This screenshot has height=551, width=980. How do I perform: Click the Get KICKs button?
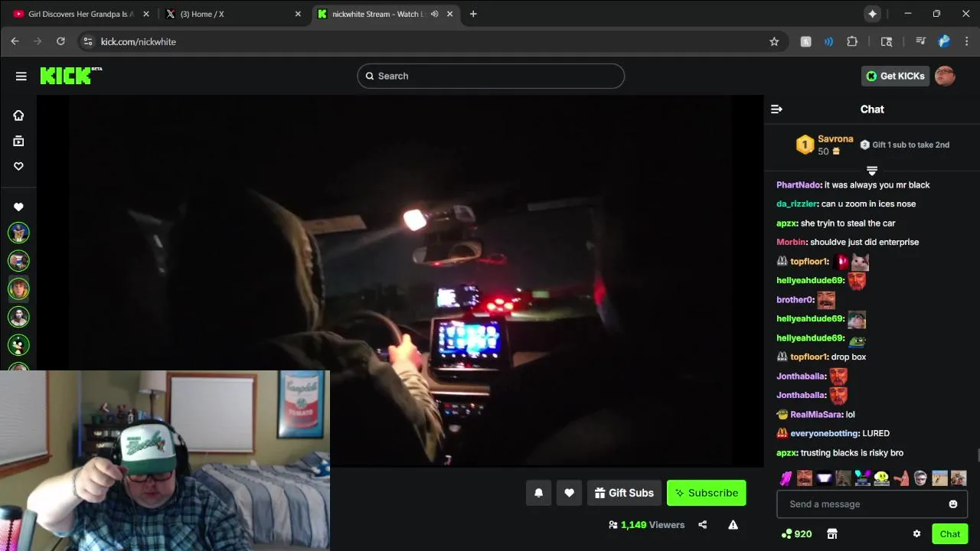click(895, 76)
